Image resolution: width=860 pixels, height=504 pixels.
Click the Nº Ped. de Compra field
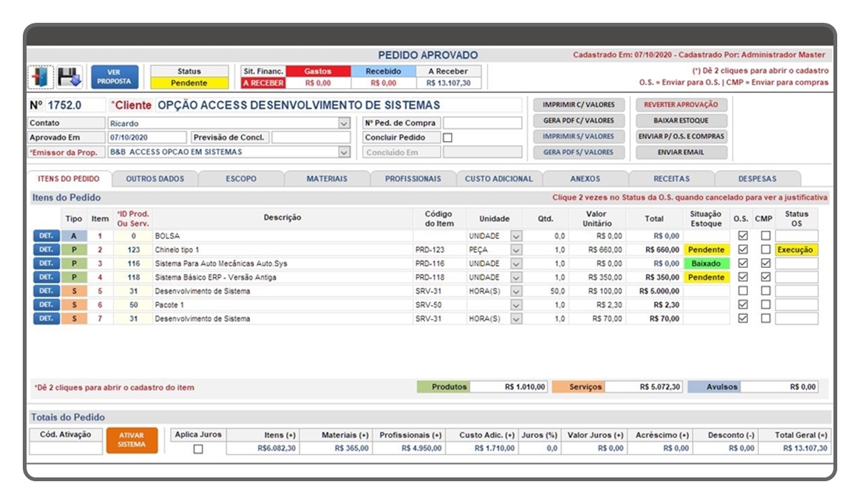482,123
